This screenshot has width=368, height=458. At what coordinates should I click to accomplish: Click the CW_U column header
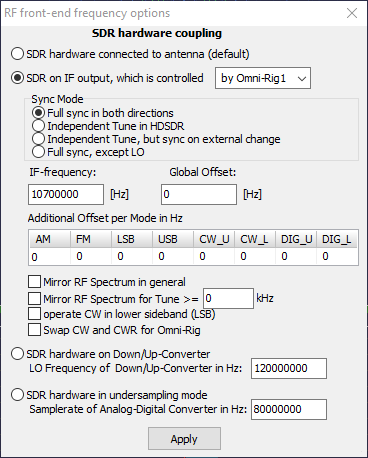[214, 239]
